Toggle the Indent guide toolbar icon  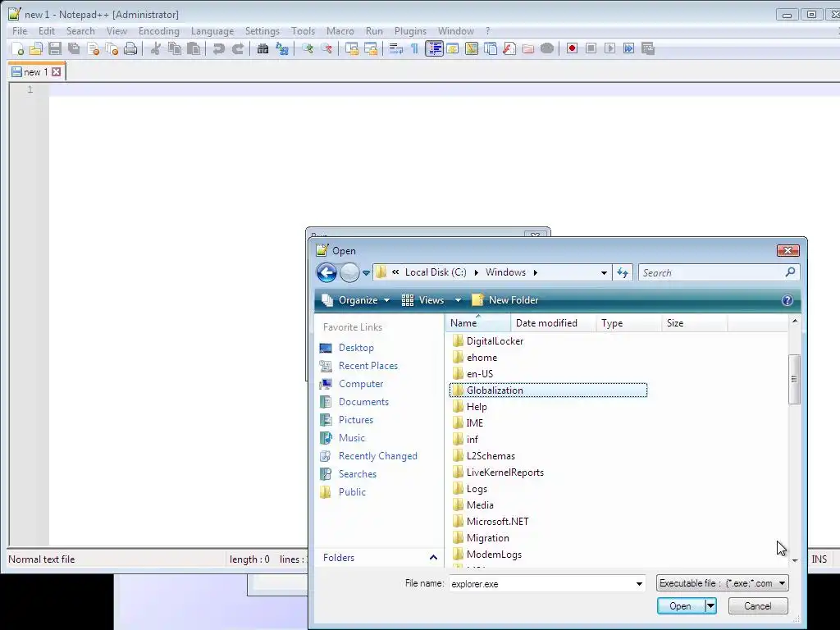click(434, 48)
